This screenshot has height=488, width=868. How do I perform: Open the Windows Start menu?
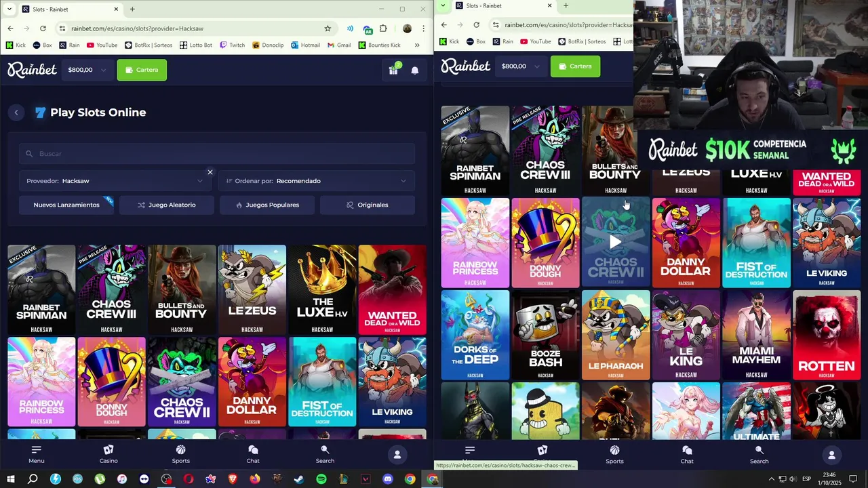tap(10, 479)
